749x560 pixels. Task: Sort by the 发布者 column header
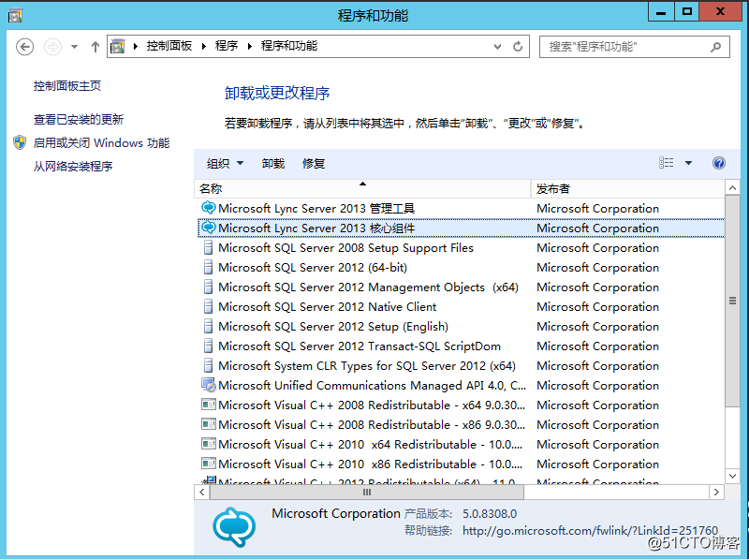click(x=627, y=189)
